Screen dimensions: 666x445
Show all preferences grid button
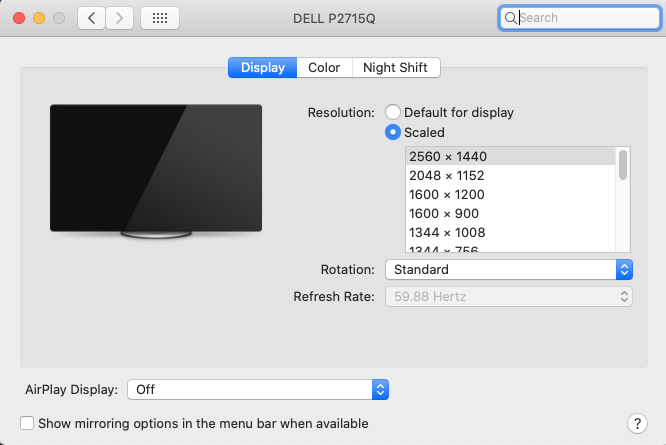click(x=160, y=18)
